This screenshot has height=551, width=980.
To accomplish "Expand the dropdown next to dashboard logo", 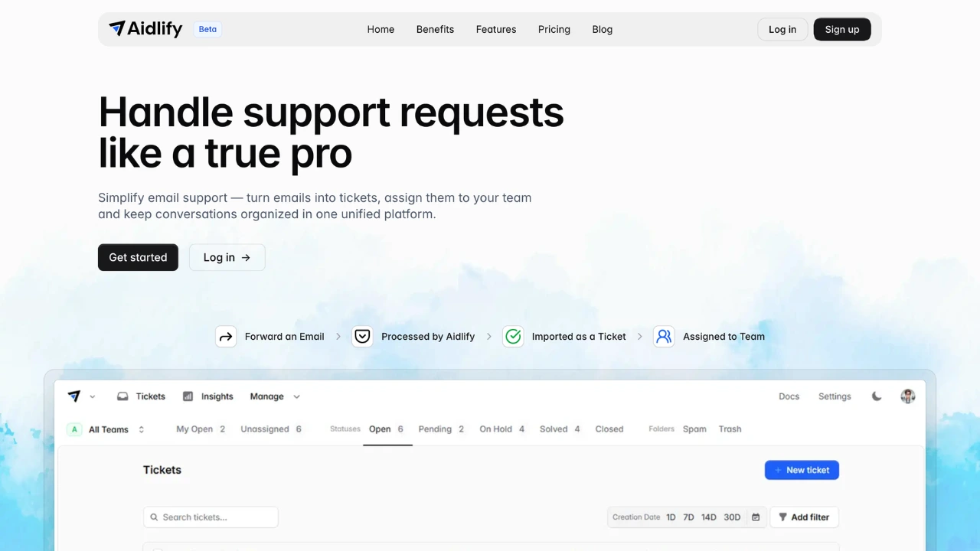I will click(93, 396).
